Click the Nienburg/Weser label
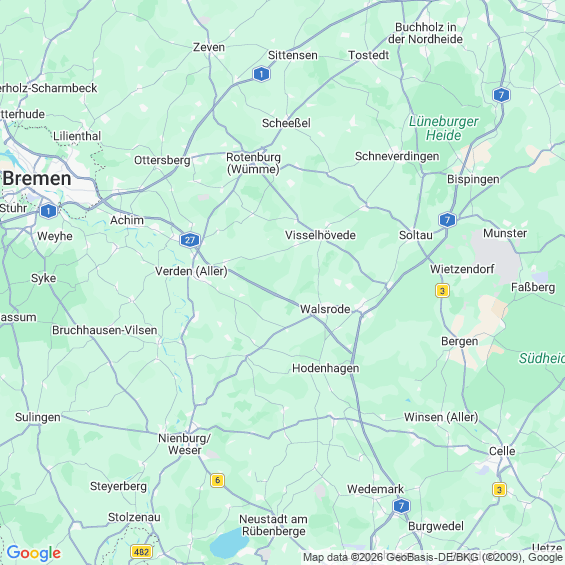This screenshot has height=565, width=565. pos(184,444)
